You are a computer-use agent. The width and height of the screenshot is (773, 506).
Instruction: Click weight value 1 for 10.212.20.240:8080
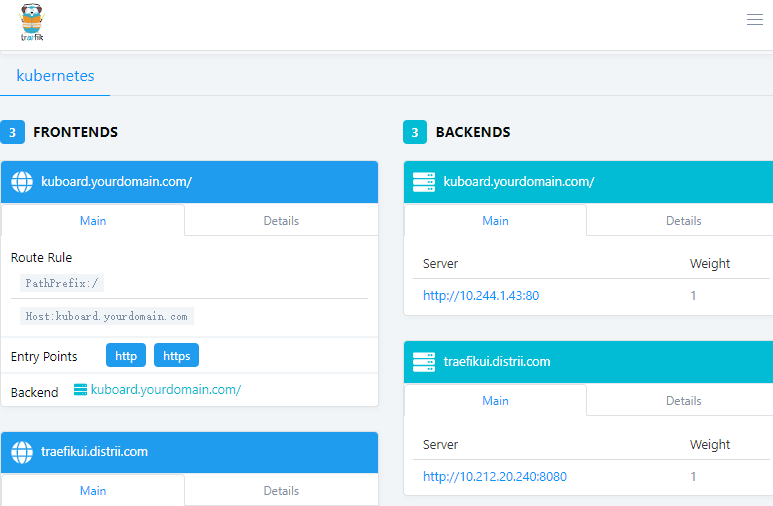coord(693,476)
